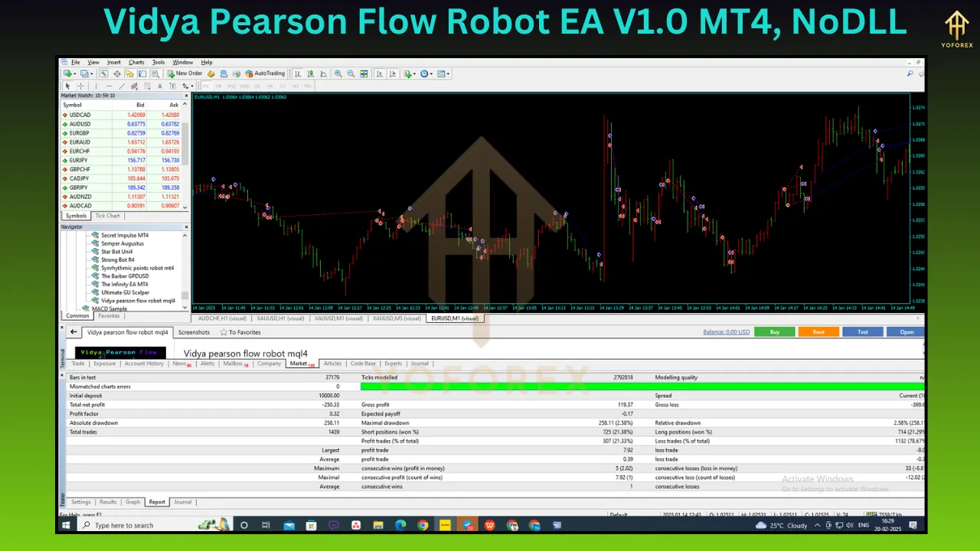Screen dimensions: 980x551
Task: Toggle the Market Watch window icon
Action: (104, 73)
